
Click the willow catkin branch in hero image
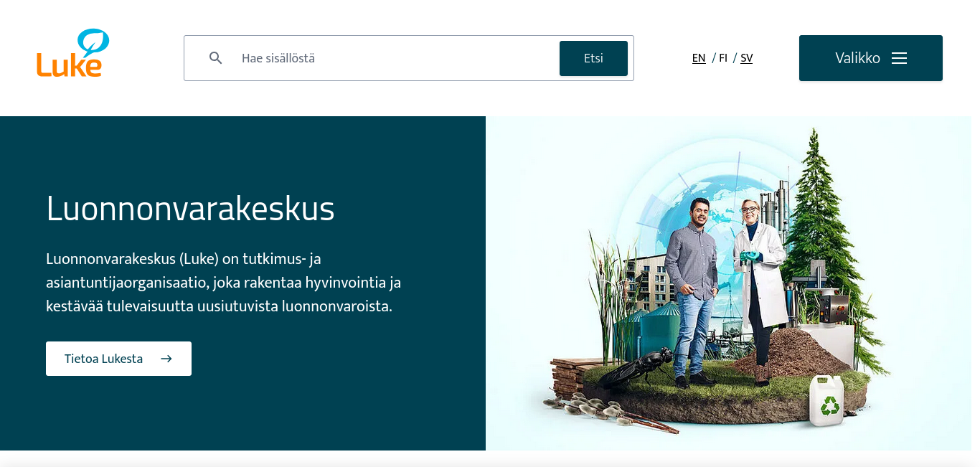pos(608,414)
